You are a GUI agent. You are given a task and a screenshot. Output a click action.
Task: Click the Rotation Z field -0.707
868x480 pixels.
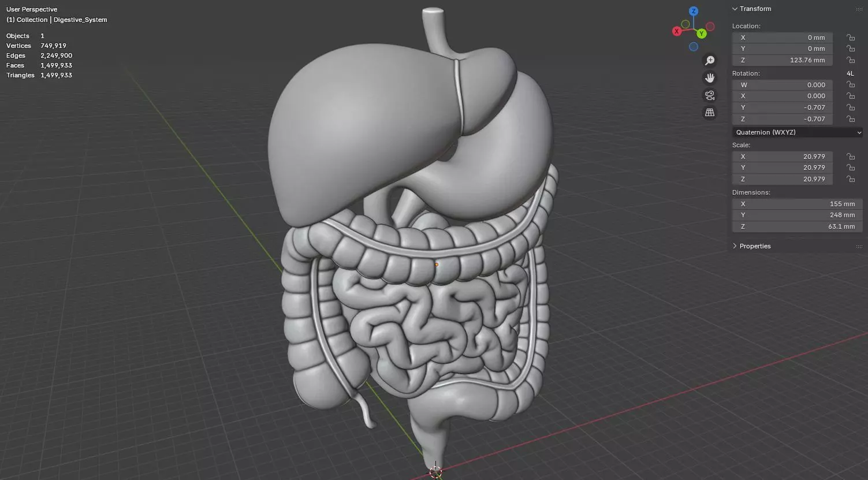(783, 119)
